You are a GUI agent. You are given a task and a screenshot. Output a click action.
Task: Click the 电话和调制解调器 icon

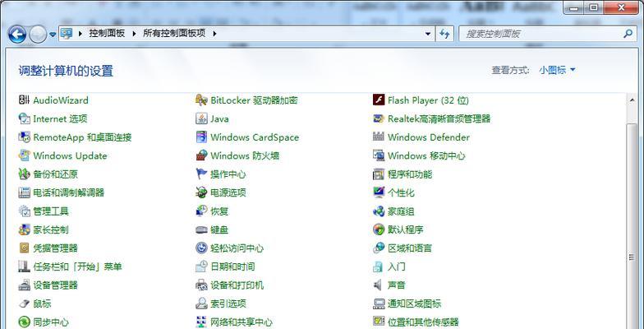25,192
